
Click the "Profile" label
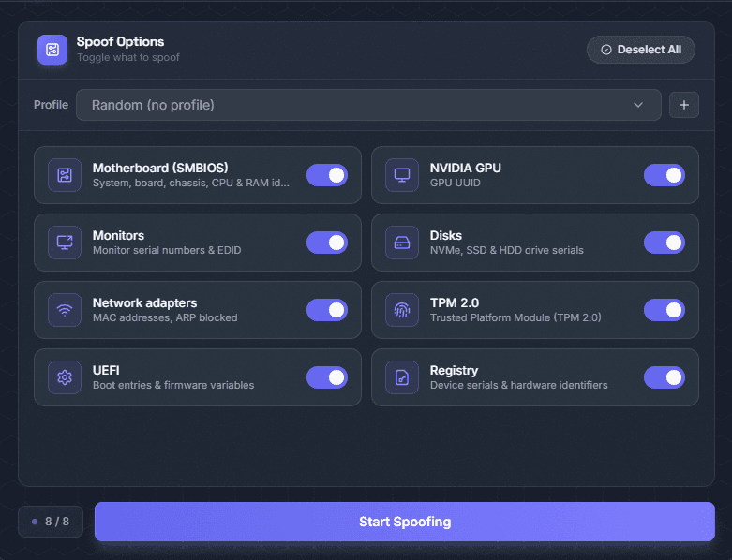(x=51, y=105)
